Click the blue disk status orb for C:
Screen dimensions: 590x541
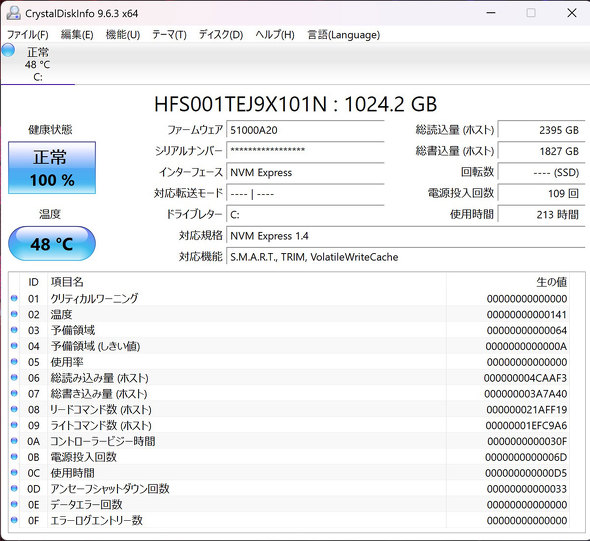(8, 50)
